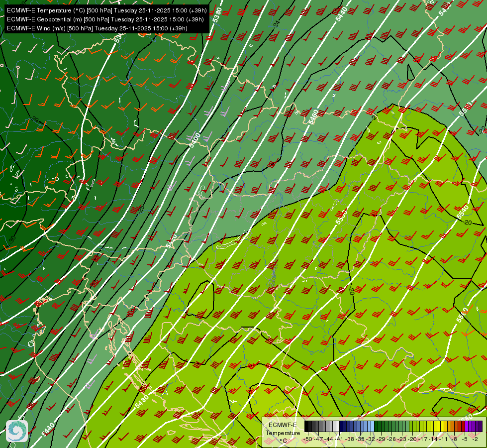The image size is (487, 448).
Task: Click the -30 isotherm label on map
Action: click(x=12, y=239)
